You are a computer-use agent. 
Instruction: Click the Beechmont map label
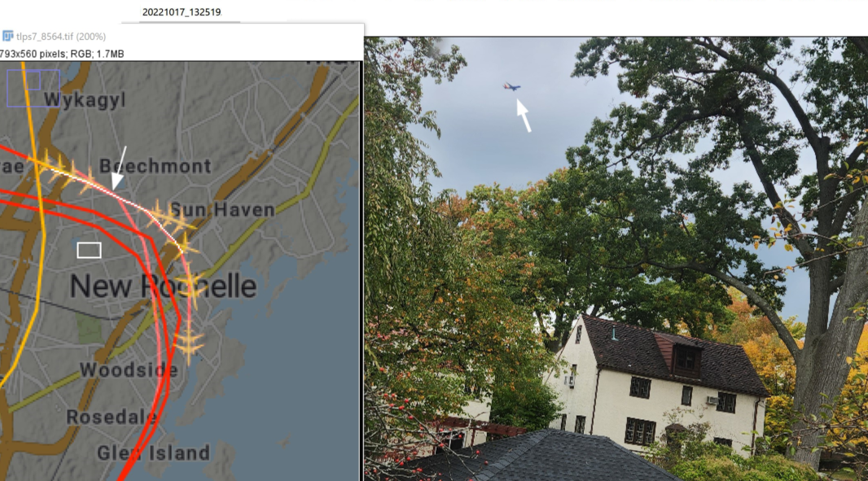coord(156,165)
